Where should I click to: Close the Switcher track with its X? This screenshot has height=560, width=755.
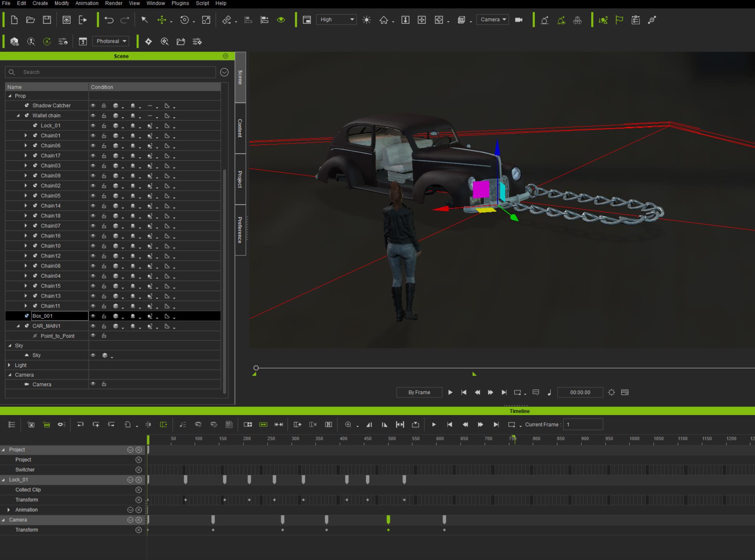139,470
